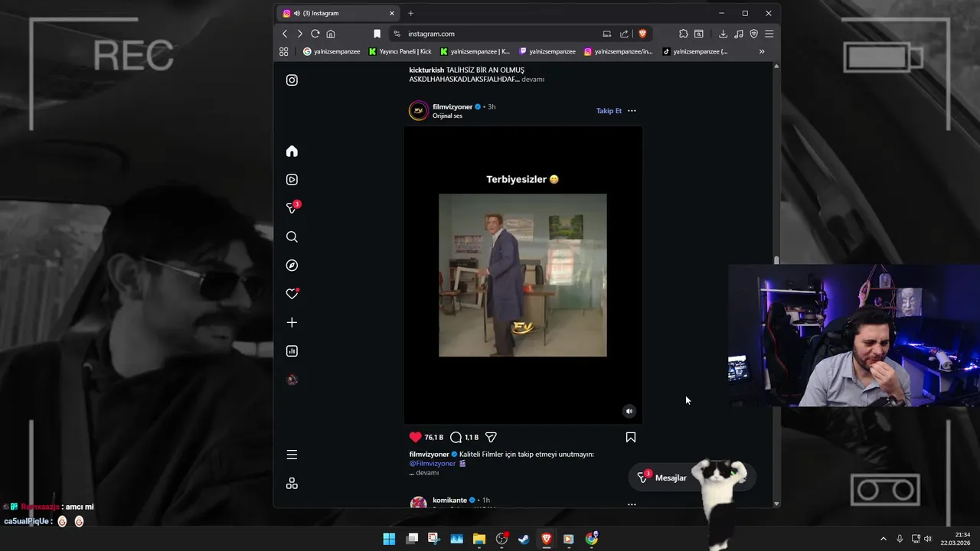The width and height of the screenshot is (980, 551).
Task: Click the Orijinal ses audio link
Action: [447, 116]
